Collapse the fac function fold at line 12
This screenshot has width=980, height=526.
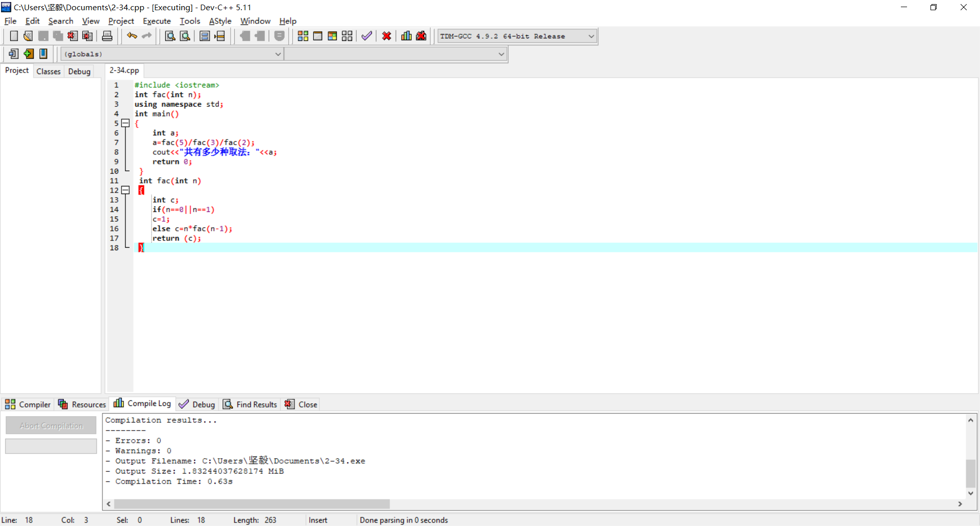point(126,190)
